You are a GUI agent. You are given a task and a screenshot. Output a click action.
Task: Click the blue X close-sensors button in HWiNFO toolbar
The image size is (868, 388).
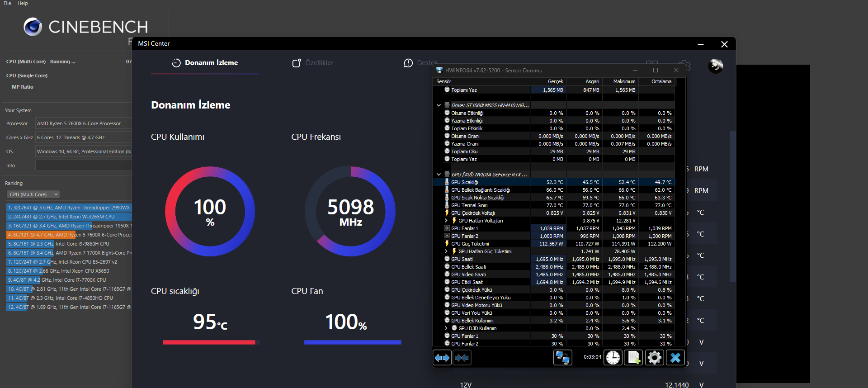(x=675, y=358)
